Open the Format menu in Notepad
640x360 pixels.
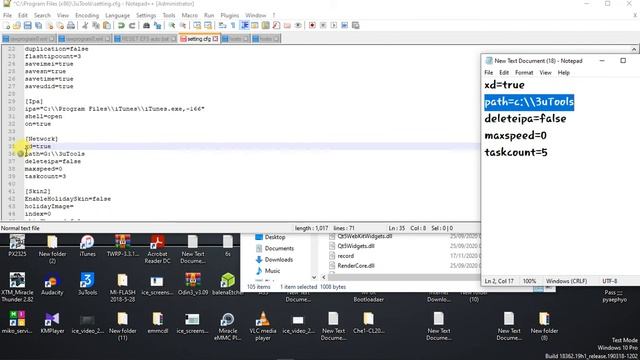[524, 72]
